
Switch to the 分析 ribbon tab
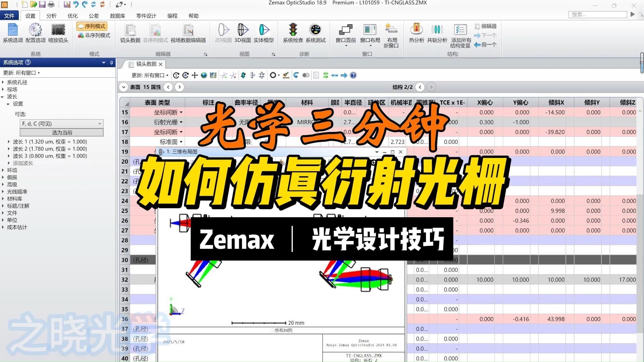coord(51,15)
